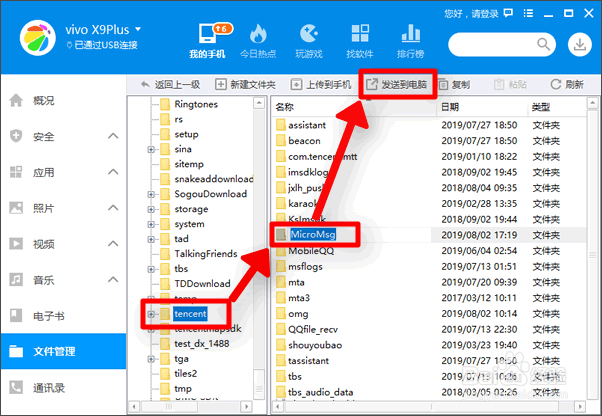
Task: Select the TDDownload folder in tree
Action: [202, 284]
